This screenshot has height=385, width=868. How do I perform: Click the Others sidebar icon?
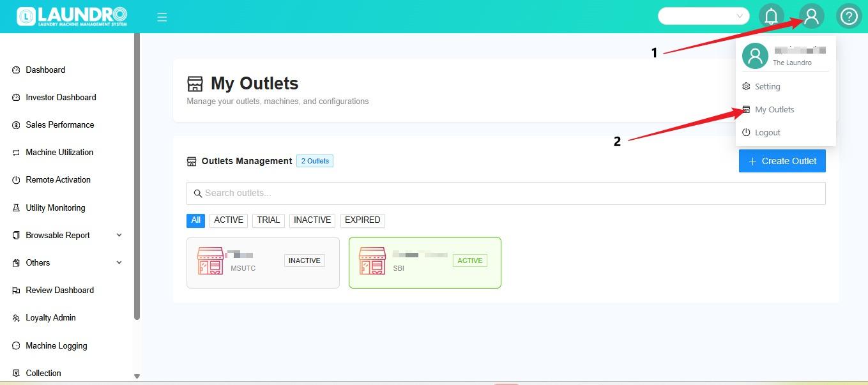point(16,263)
